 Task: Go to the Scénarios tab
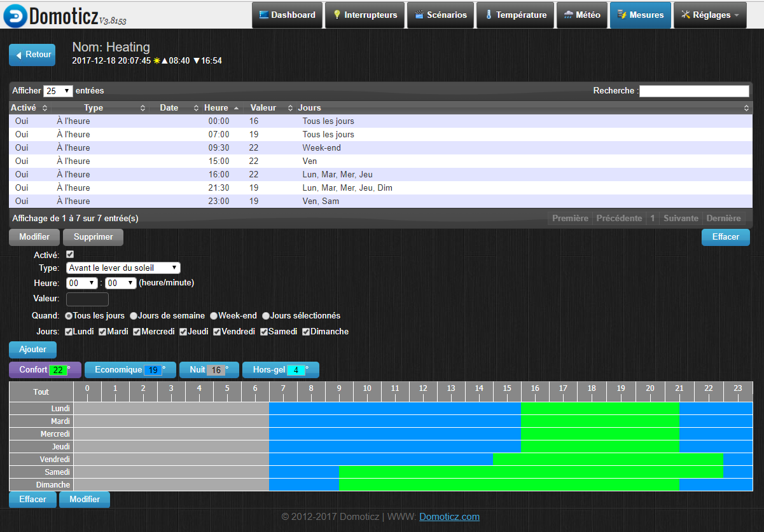click(x=441, y=15)
